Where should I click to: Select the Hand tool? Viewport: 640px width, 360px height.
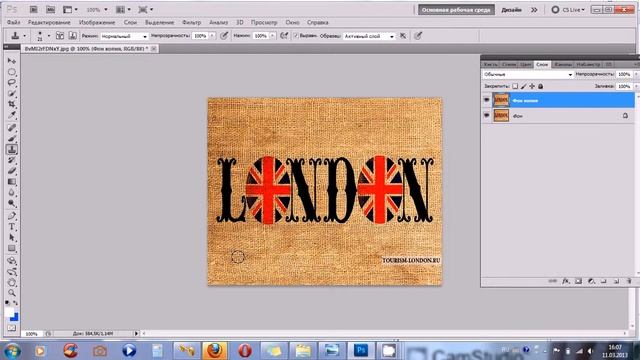pos(11,282)
